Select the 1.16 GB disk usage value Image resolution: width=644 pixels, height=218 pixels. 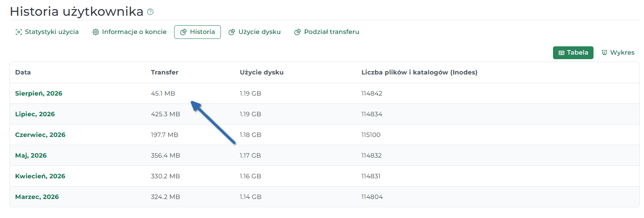click(251, 176)
